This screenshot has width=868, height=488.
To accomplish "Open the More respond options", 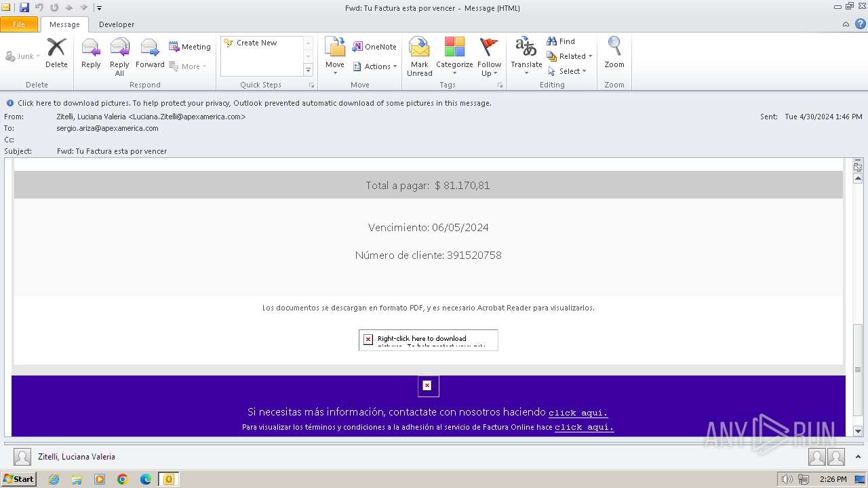I will click(188, 66).
